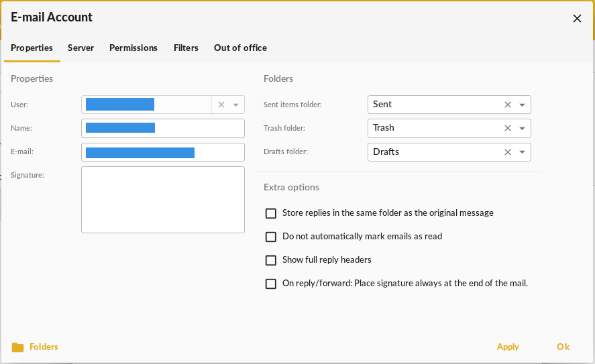Go to the Out of office tab
This screenshot has width=595, height=364.
(240, 48)
